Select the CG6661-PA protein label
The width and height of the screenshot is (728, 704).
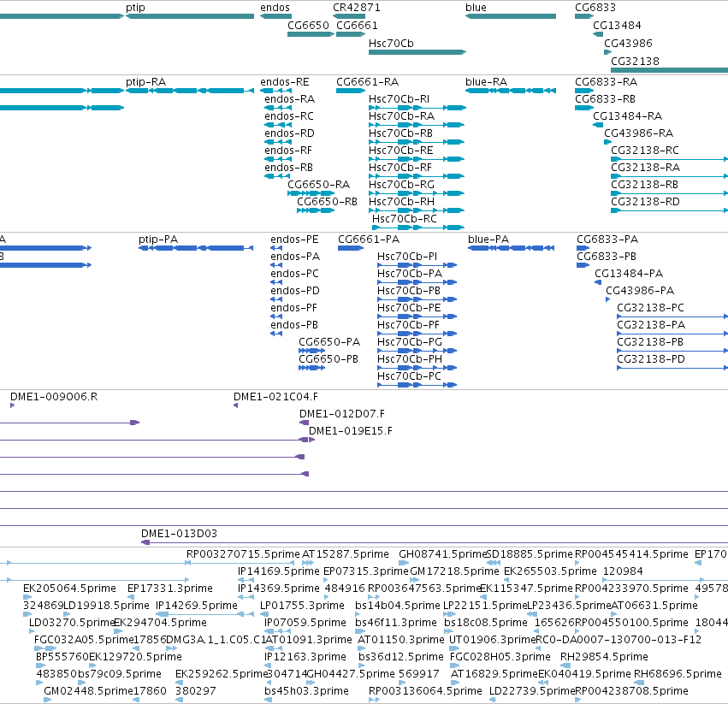(x=369, y=240)
